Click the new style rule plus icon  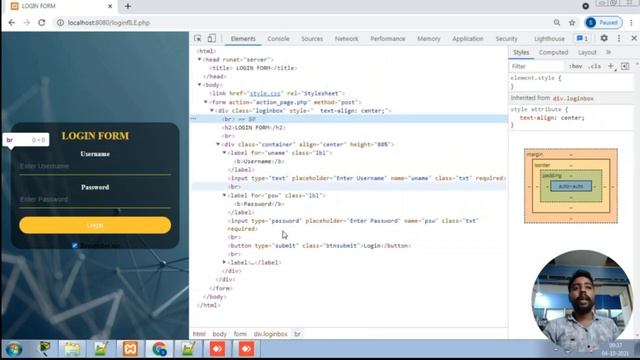pyautogui.click(x=611, y=66)
